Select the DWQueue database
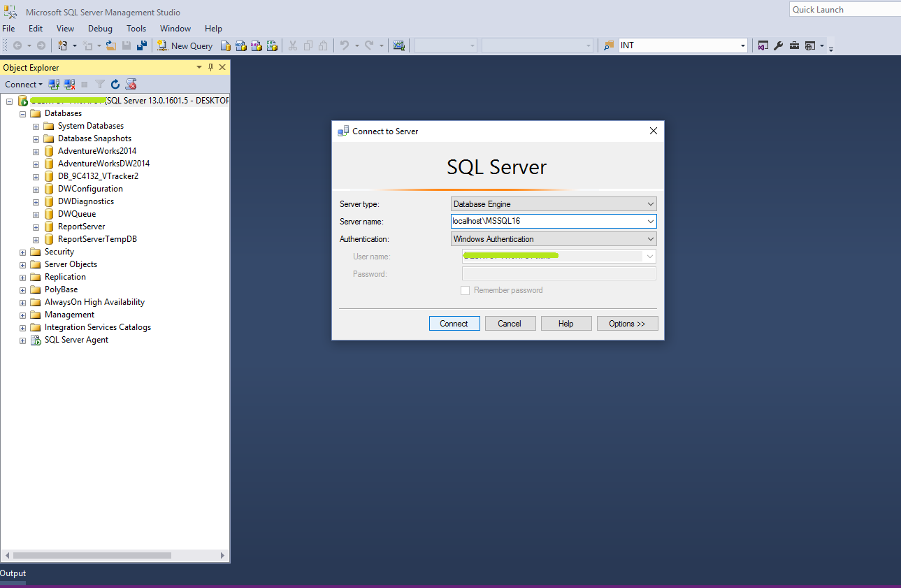The image size is (901, 588). coord(77,214)
